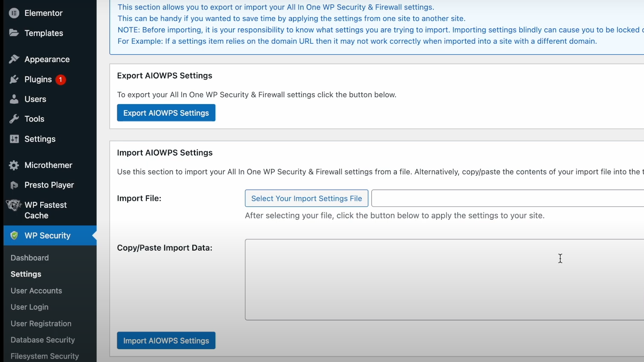Open User Login security page

coord(30,307)
